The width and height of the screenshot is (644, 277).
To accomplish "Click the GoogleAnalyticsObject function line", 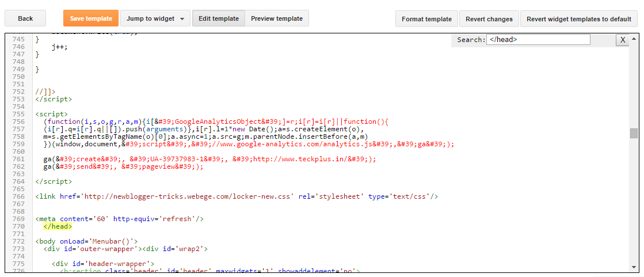I will coord(216,122).
